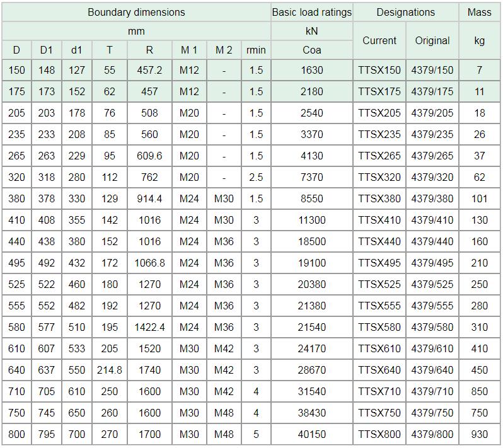Image resolution: width=503 pixels, height=448 pixels.
Task: Click the 40150 load rating cell
Action: [x=311, y=435]
